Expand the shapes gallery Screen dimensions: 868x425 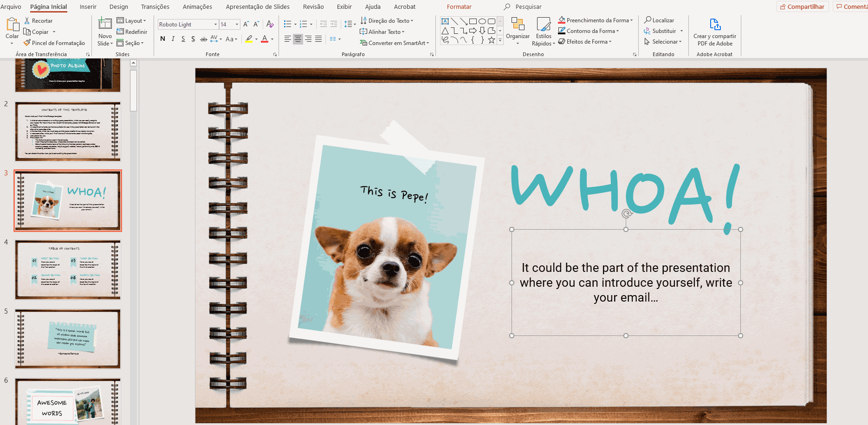(x=500, y=40)
